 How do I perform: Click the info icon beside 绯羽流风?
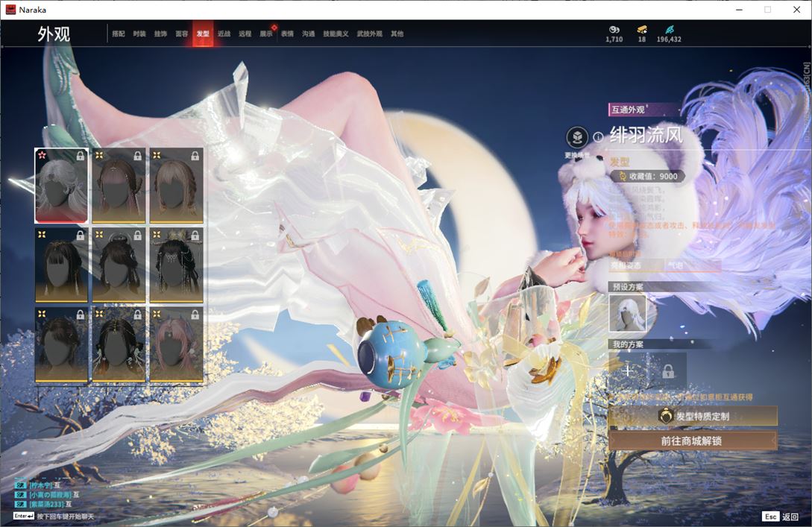pos(598,137)
